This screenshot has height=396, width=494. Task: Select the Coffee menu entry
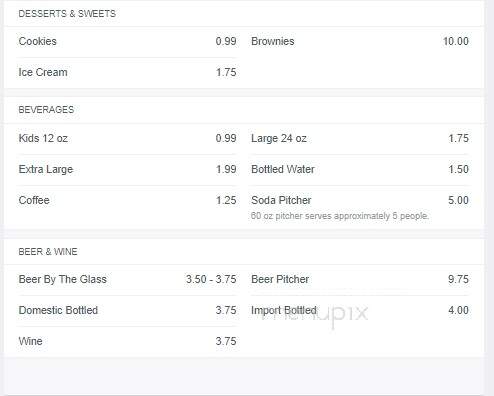pos(34,200)
